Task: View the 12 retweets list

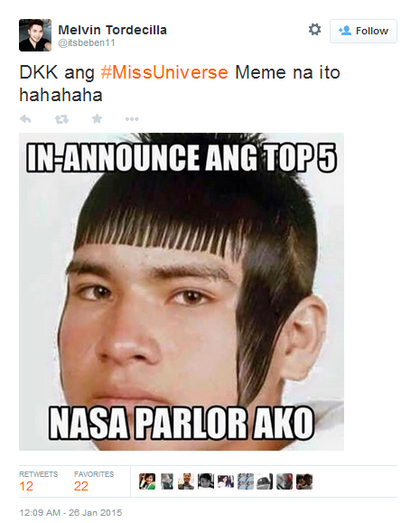Action: (38, 481)
